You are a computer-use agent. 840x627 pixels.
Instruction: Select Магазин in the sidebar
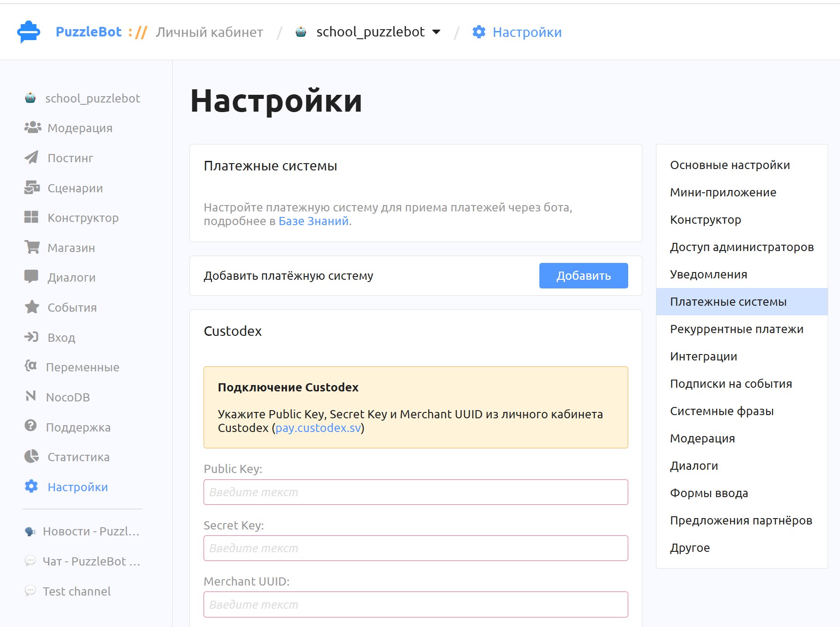pyautogui.click(x=72, y=248)
